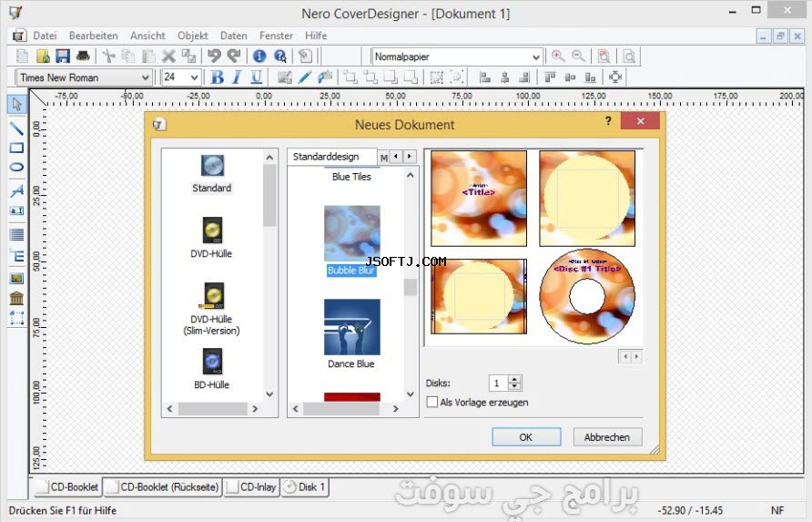Image resolution: width=812 pixels, height=522 pixels.
Task: Click the Delete X toolbar icon
Action: tap(168, 56)
